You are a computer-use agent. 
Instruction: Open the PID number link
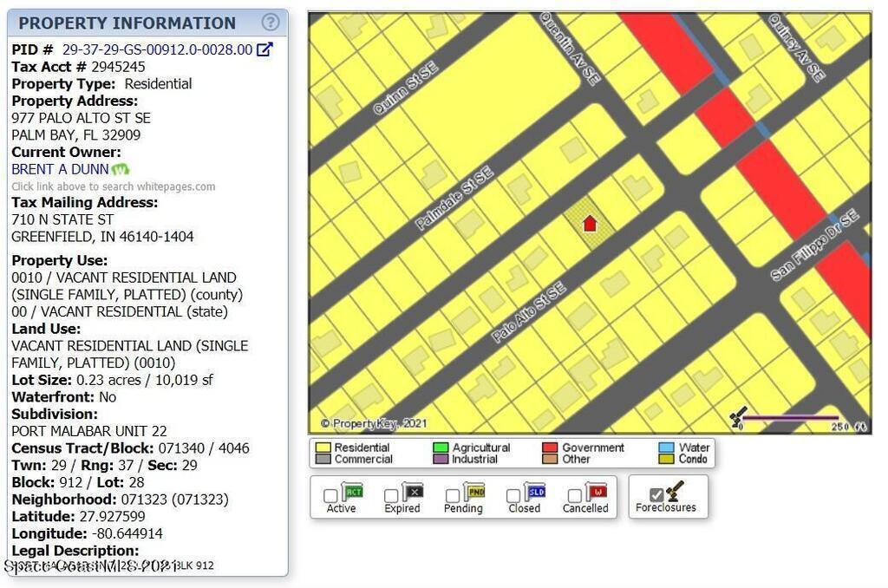[x=157, y=50]
